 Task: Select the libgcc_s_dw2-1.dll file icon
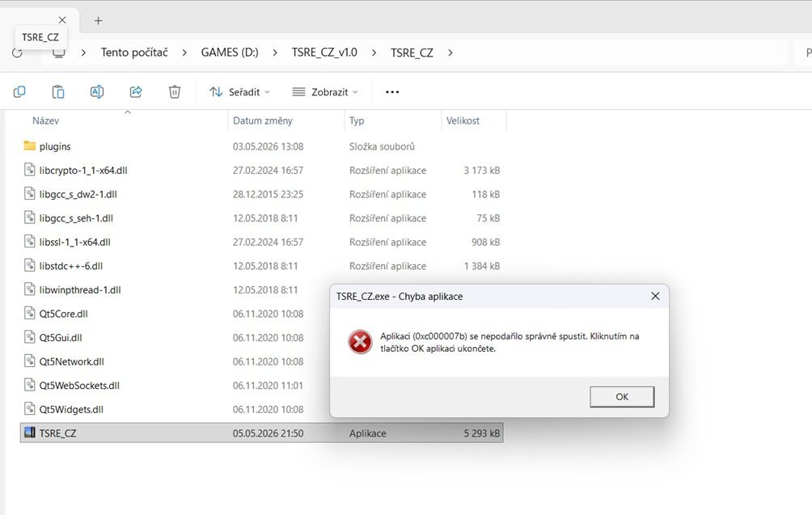29,193
